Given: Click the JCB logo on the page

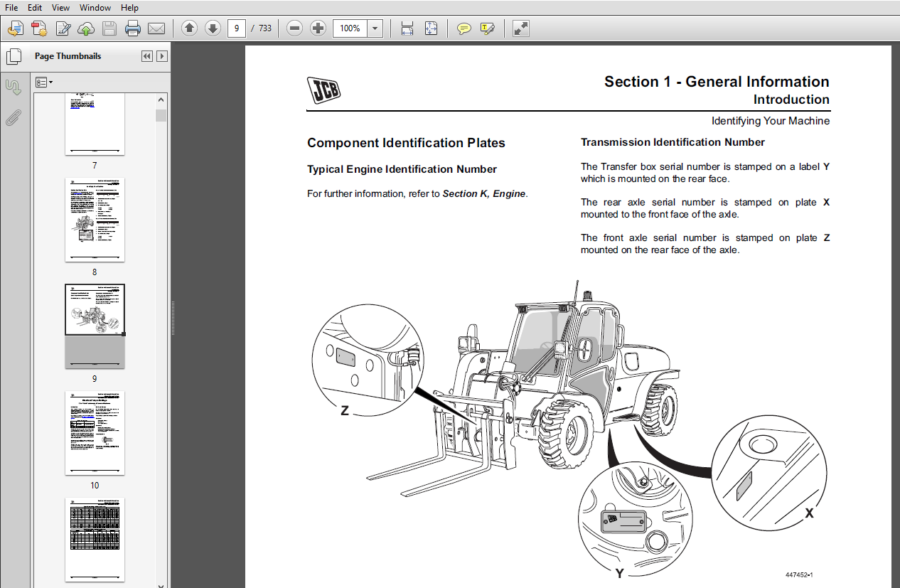Looking at the screenshot, I should coord(323,90).
